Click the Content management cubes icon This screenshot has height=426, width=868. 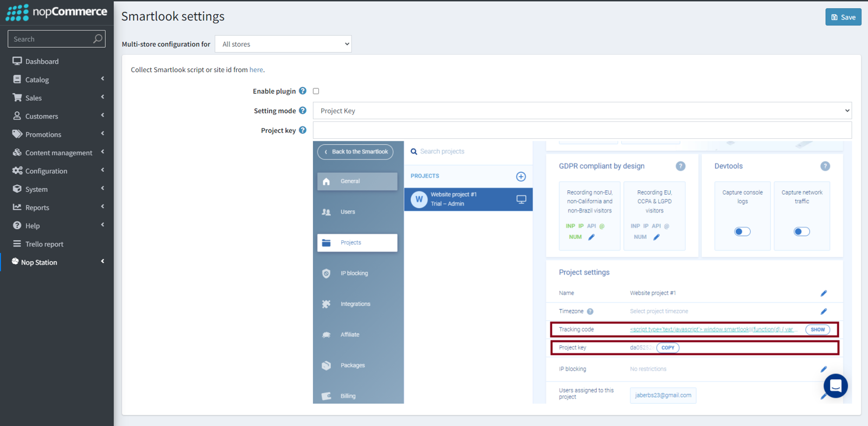[x=17, y=152]
